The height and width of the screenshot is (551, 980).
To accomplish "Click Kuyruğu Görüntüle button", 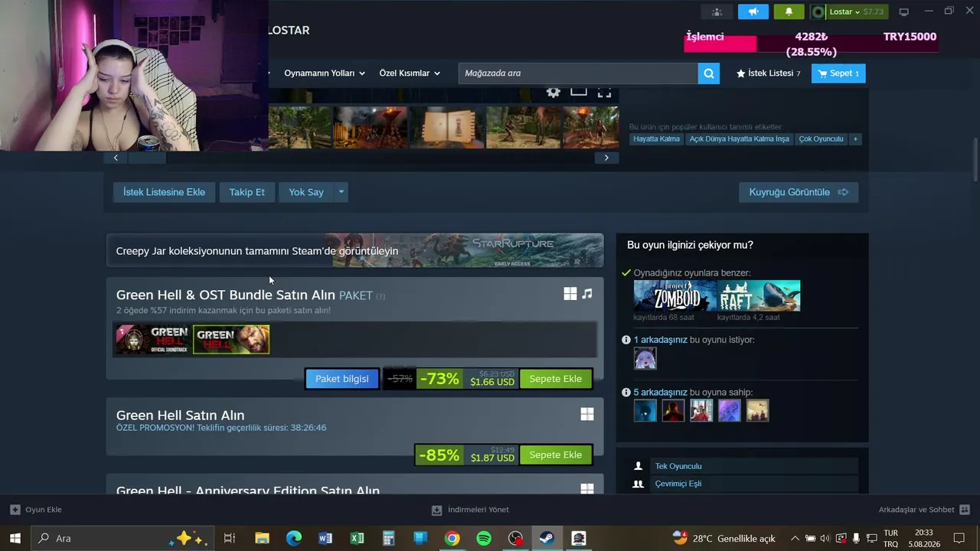I will point(799,192).
